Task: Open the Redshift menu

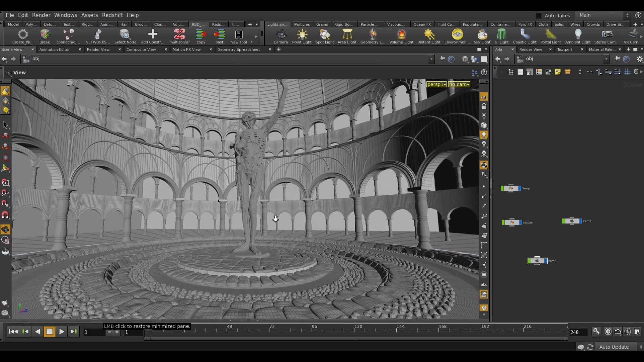Action: [x=113, y=15]
